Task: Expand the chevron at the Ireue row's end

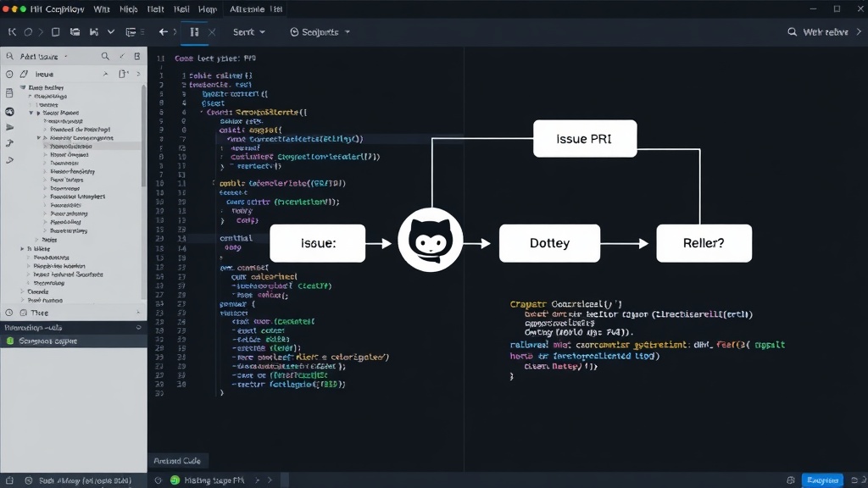Action: tap(138, 74)
